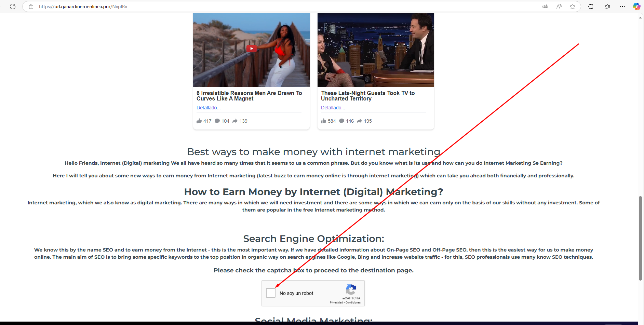Add page to favorites star icon
The height and width of the screenshot is (325, 644).
[x=573, y=6]
